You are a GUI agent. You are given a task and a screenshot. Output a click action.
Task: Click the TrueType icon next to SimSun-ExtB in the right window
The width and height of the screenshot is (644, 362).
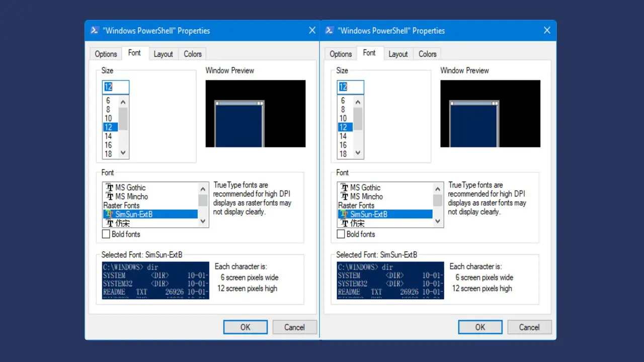coord(345,214)
